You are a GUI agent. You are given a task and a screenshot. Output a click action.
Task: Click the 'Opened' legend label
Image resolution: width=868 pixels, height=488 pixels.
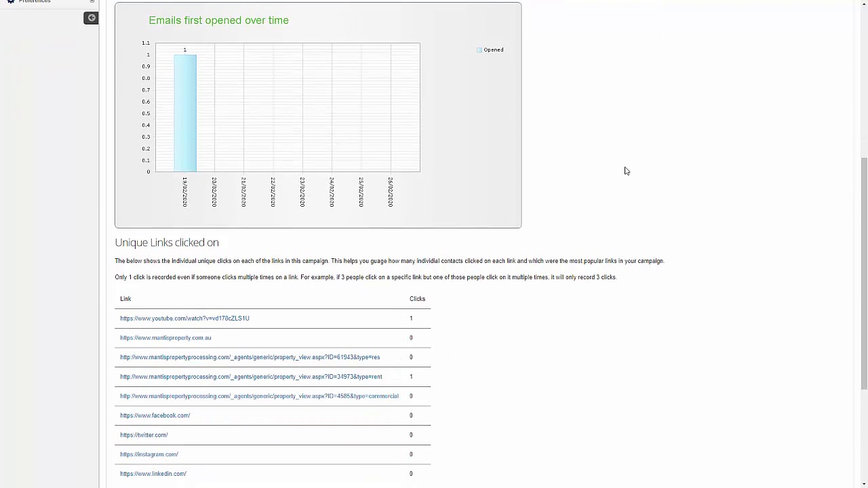point(494,50)
